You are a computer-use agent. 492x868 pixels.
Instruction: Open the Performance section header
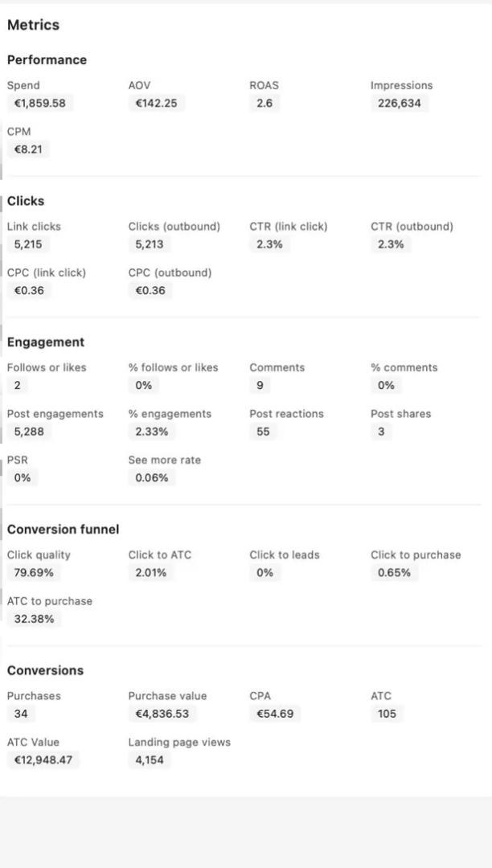click(x=47, y=59)
